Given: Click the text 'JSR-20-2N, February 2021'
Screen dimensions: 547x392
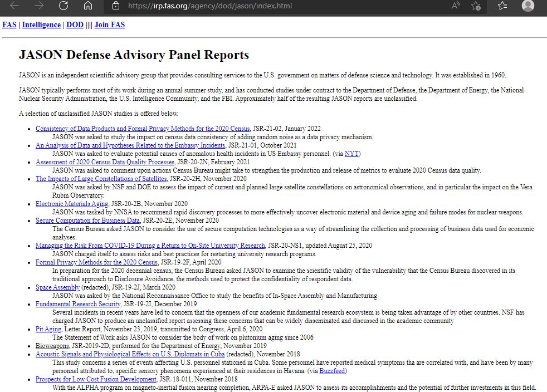Looking at the screenshot, I should point(213,162).
